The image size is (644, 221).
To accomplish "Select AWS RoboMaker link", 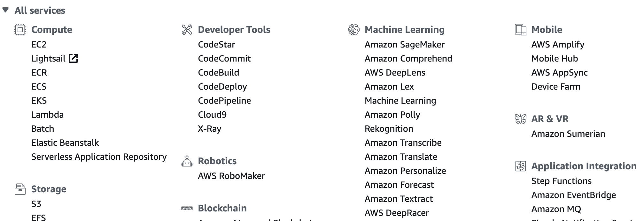I will click(x=231, y=176).
